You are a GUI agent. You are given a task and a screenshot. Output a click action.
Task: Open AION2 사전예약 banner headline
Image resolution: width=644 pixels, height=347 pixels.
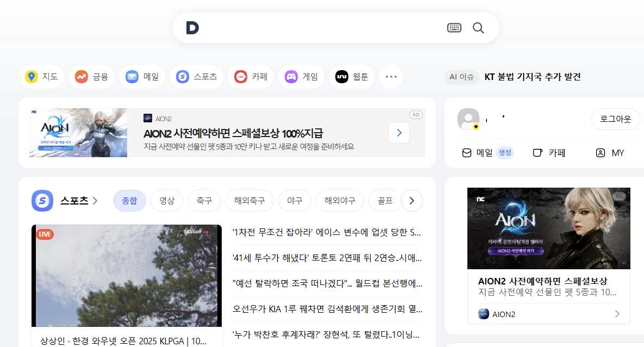pyautogui.click(x=233, y=134)
